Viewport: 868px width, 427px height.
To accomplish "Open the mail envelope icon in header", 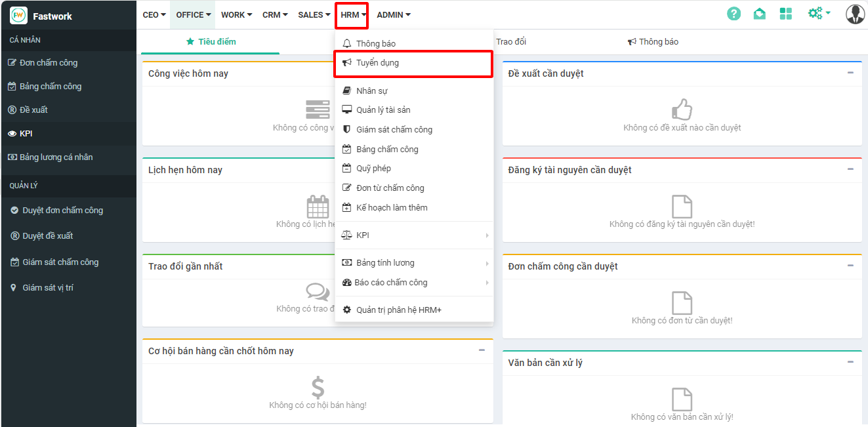I will (x=759, y=14).
